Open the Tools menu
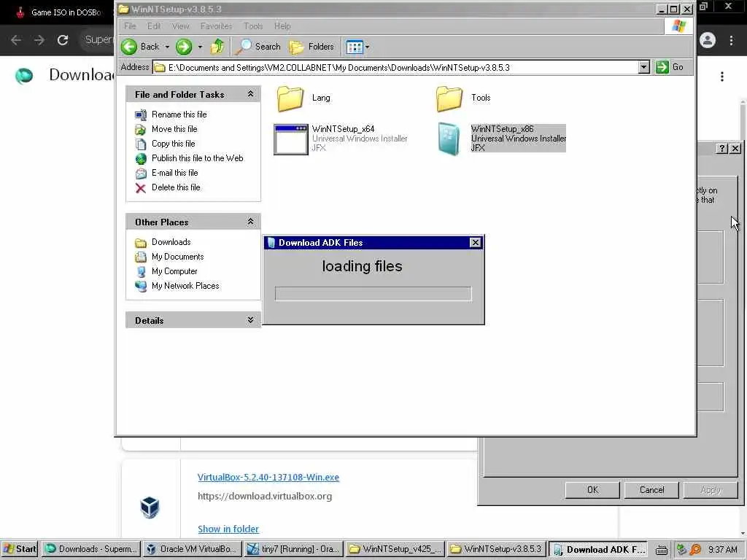Image resolution: width=747 pixels, height=560 pixels. pos(253,26)
